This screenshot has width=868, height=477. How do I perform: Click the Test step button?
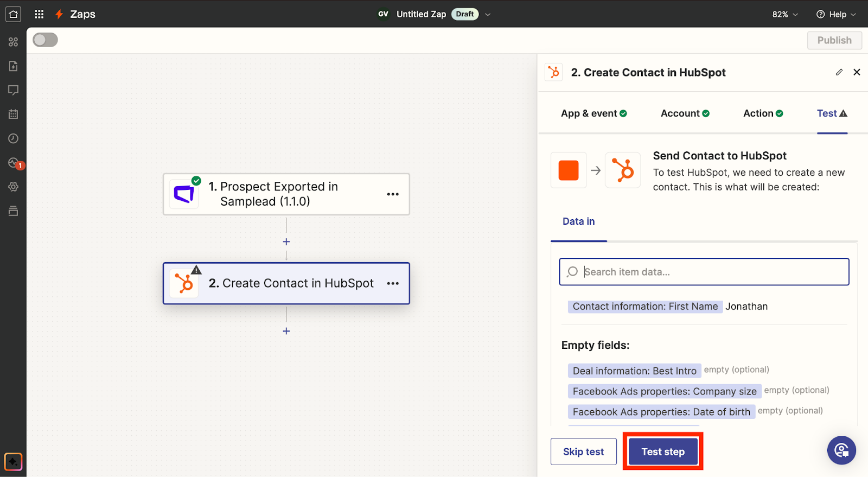[663, 451]
